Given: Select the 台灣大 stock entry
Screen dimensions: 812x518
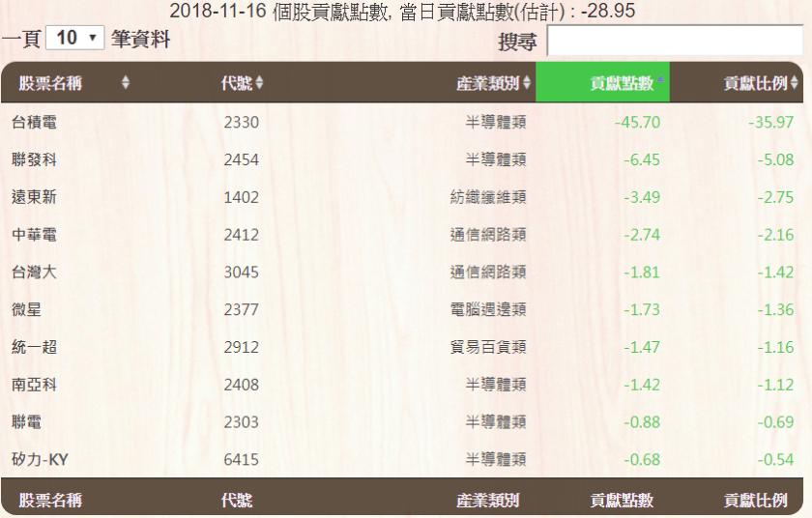Looking at the screenshot, I should [34, 273].
